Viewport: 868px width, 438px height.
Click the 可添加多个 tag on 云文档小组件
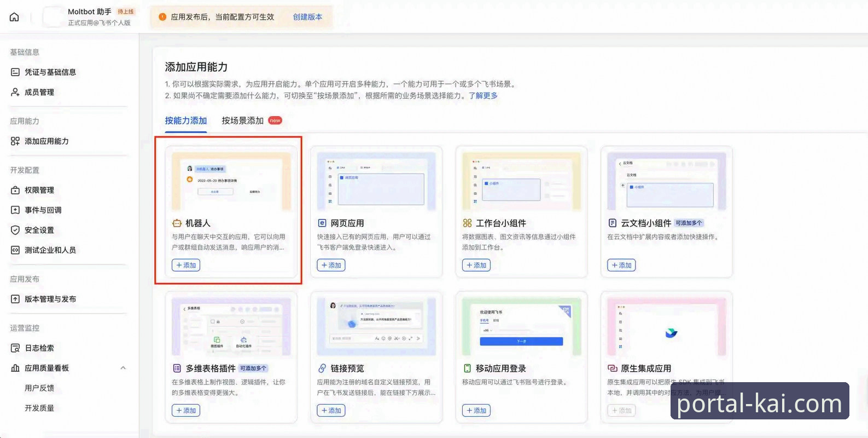click(689, 223)
